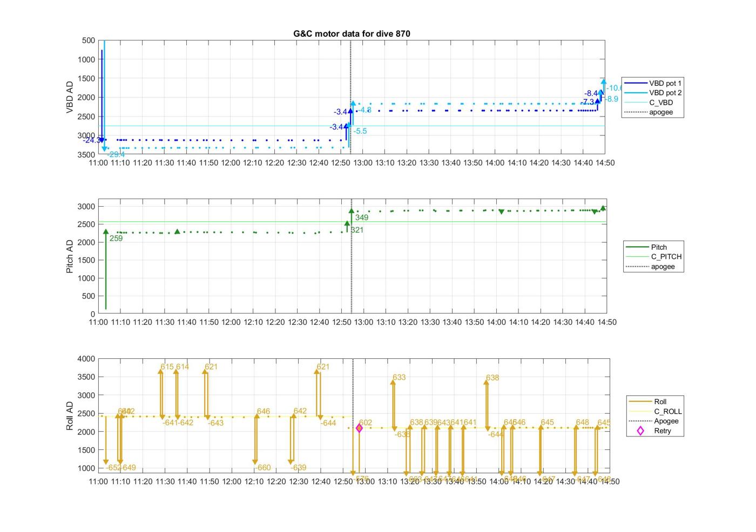
Task: Click the magenta Retry diamond in Roll plot
Action: pyautogui.click(x=359, y=428)
